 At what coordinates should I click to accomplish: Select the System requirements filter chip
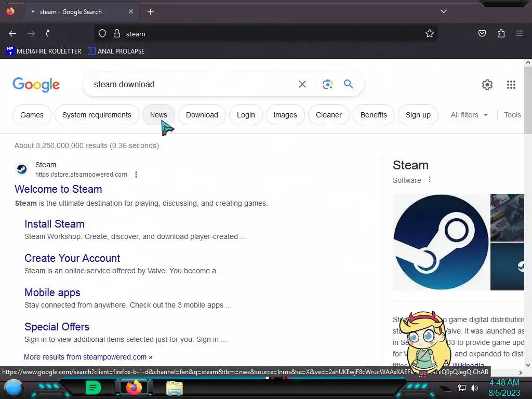tap(97, 115)
